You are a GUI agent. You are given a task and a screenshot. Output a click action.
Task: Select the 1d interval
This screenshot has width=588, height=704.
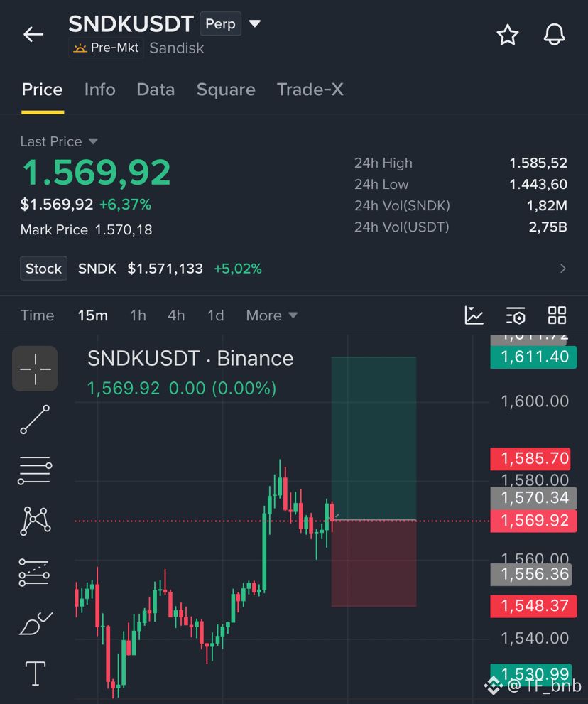[x=215, y=315]
